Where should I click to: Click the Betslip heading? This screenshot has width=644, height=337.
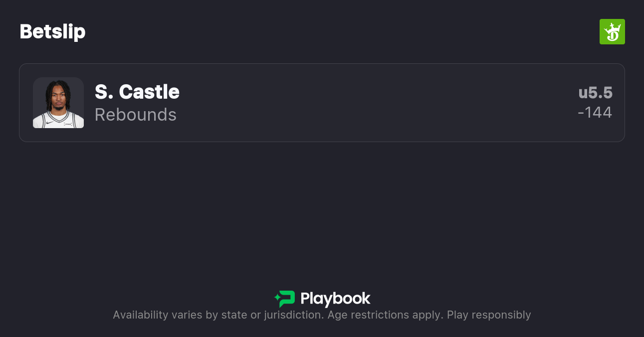52,32
